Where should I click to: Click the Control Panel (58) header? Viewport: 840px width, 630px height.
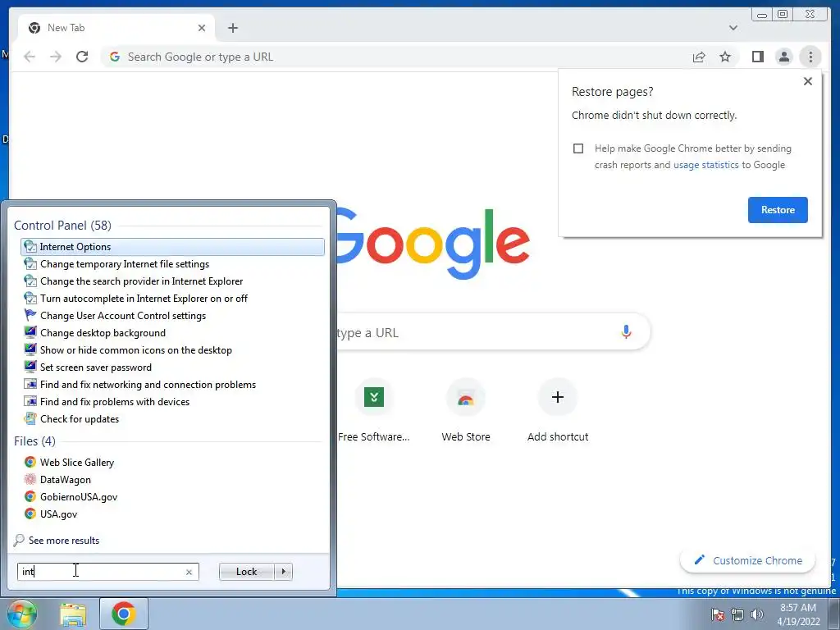tap(62, 226)
